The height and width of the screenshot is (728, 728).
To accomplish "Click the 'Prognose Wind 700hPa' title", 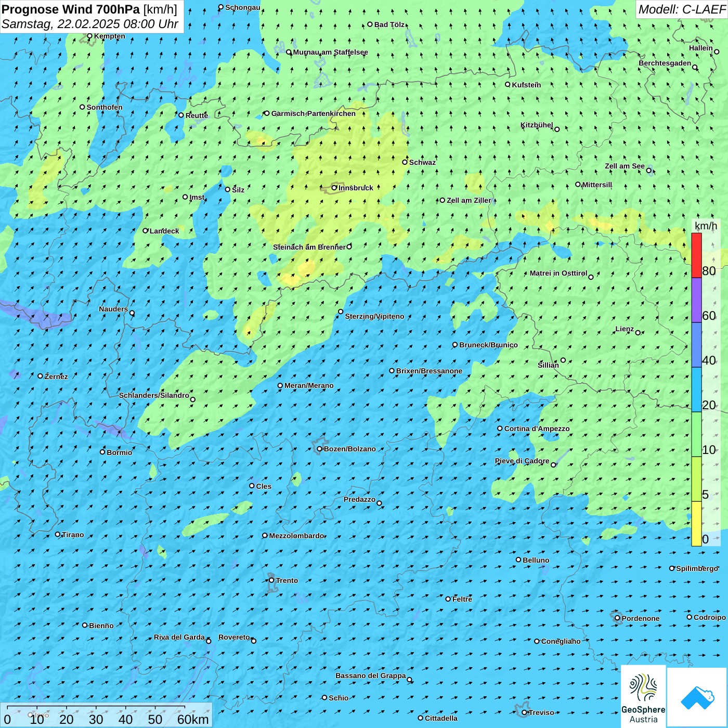I will point(71,9).
